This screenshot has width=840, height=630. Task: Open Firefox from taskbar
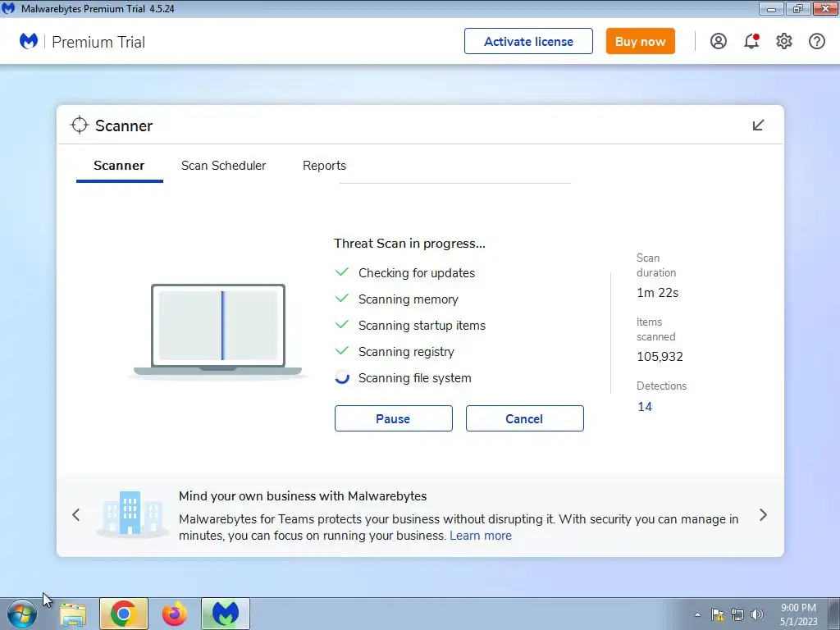pos(175,614)
